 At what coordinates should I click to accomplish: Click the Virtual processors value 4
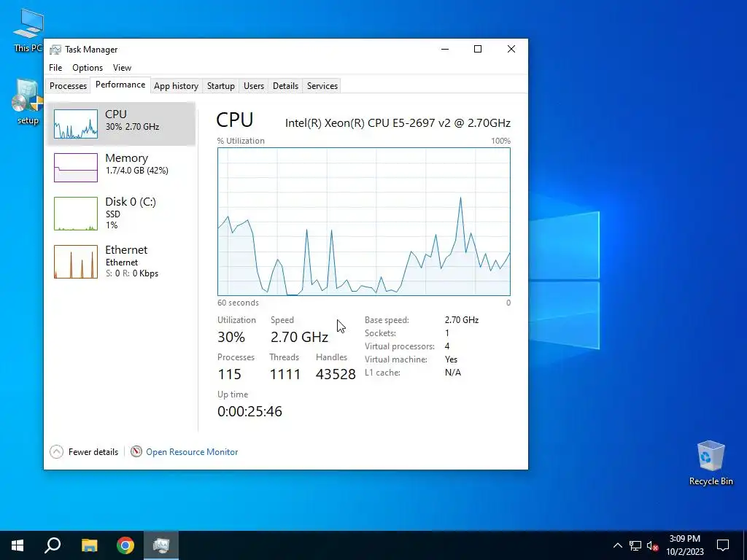[x=447, y=346]
